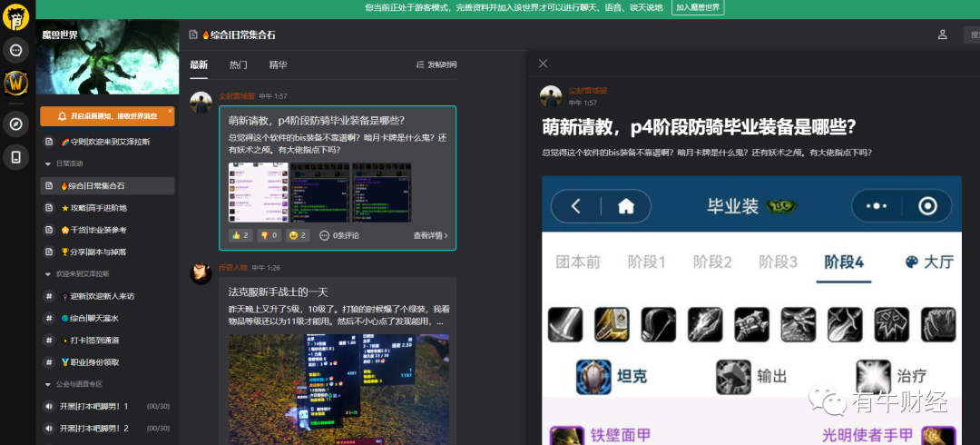Select the Warrior sword class icon

click(x=565, y=324)
